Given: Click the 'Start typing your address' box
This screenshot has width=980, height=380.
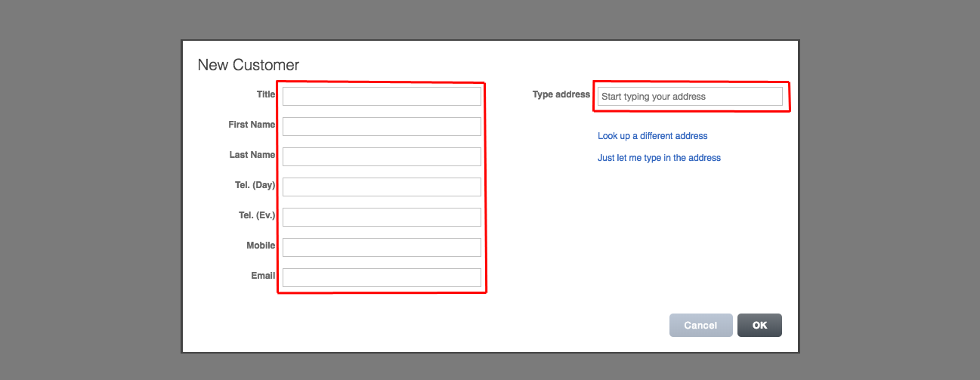Looking at the screenshot, I should 689,97.
